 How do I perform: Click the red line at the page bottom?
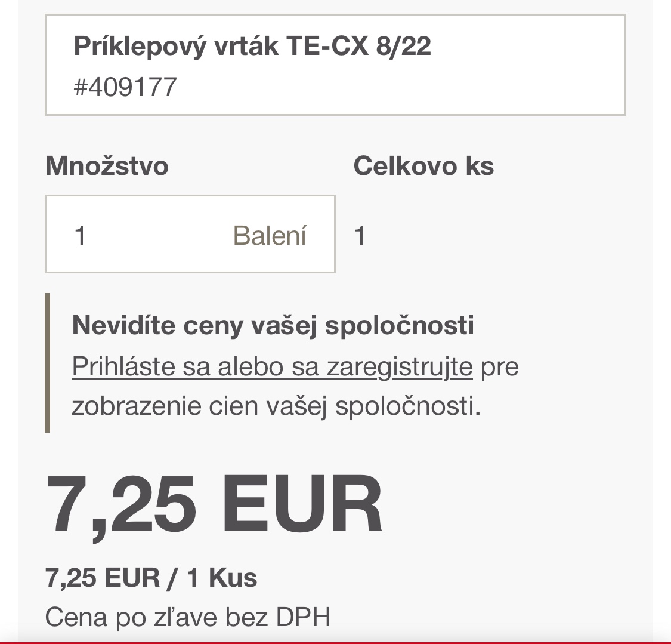click(x=335, y=642)
